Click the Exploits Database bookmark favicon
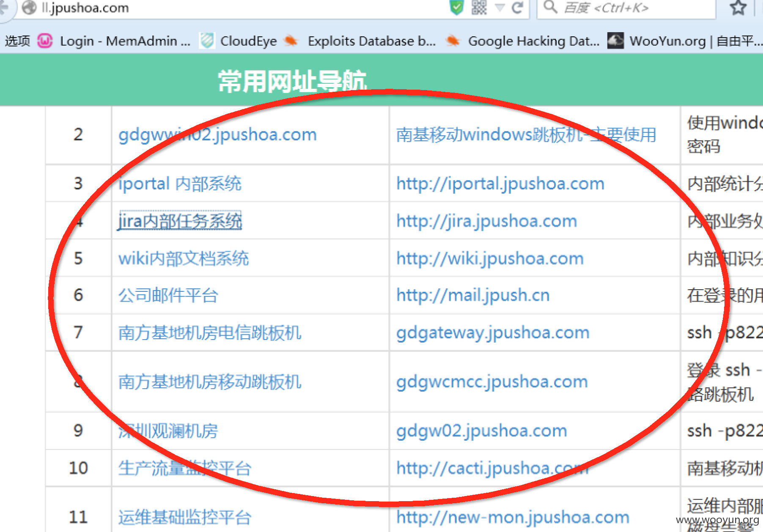 291,41
